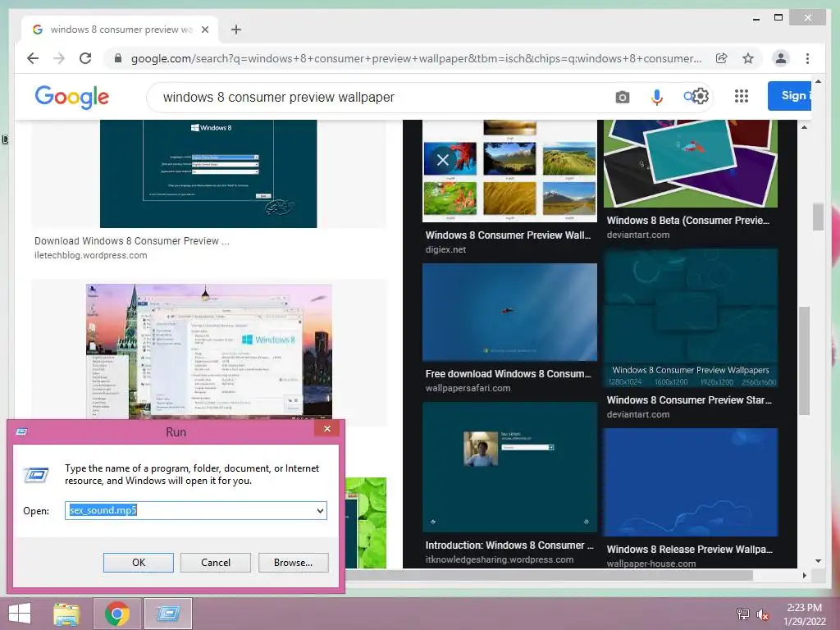View site info via the padlock icon
Image resolution: width=840 pixels, height=630 pixels.
click(118, 58)
